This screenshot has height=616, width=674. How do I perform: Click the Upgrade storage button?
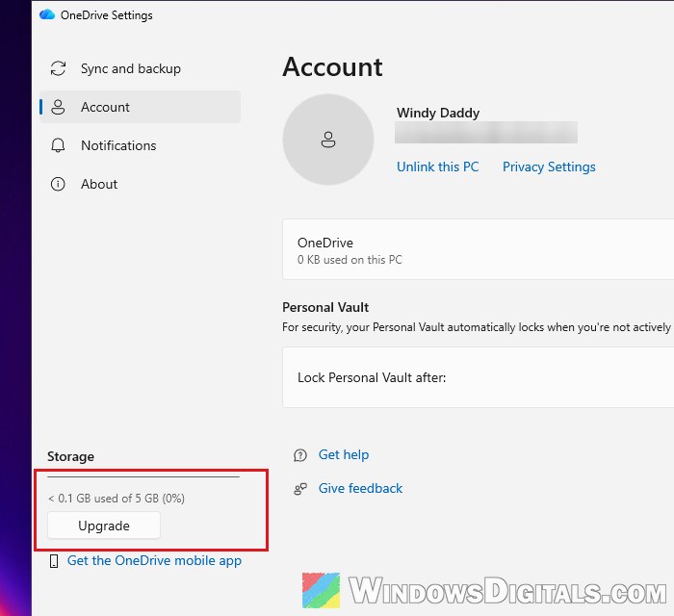(x=104, y=526)
